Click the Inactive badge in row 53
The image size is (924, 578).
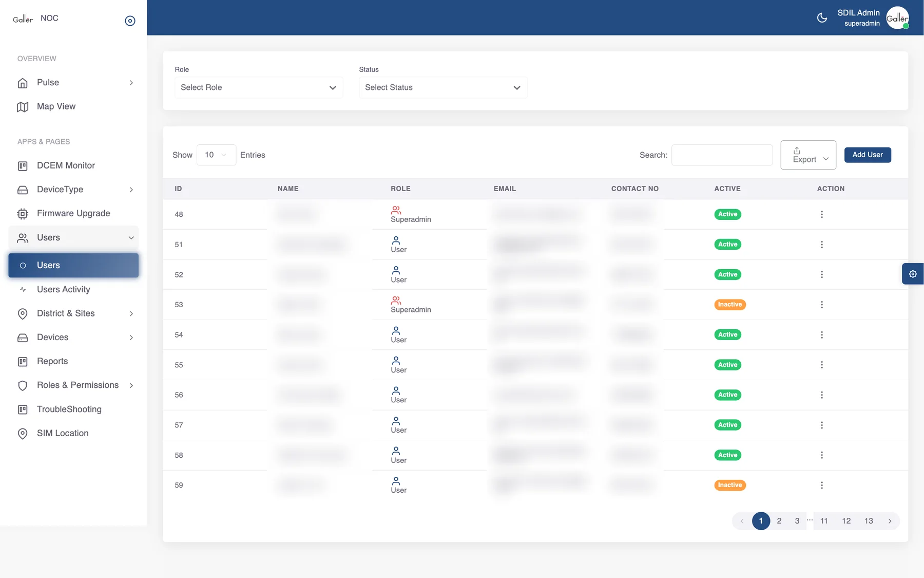729,305
